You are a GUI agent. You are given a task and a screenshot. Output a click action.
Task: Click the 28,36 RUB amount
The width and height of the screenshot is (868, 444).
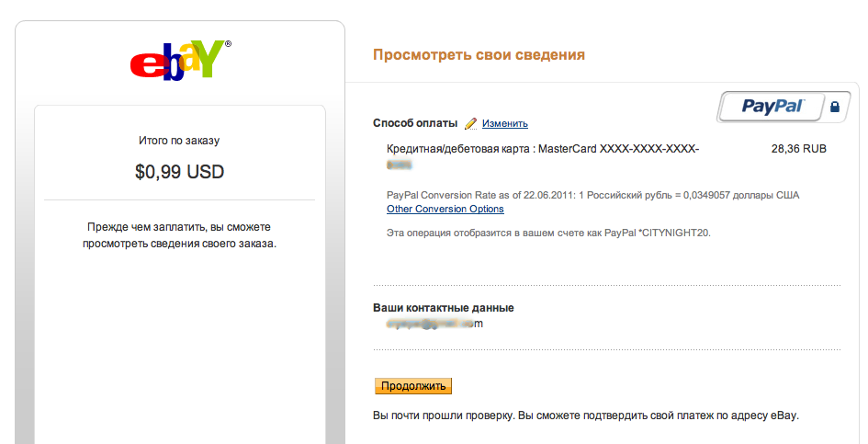pyautogui.click(x=799, y=149)
